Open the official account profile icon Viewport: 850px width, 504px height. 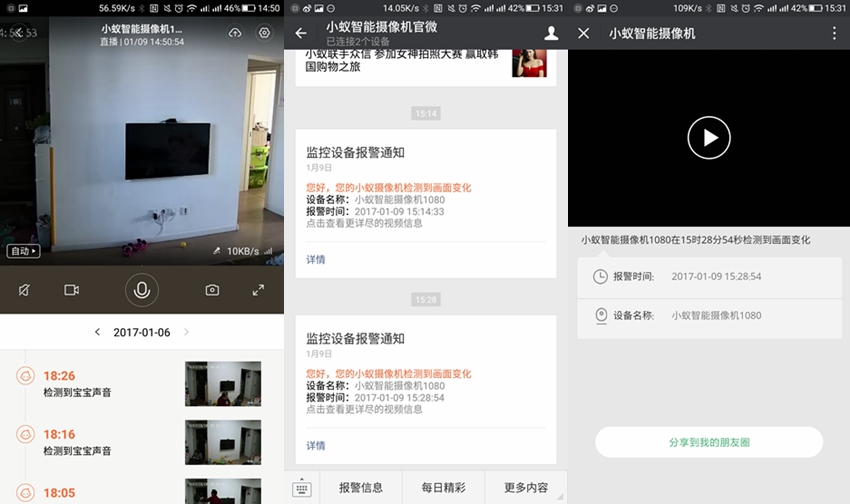pos(551,33)
